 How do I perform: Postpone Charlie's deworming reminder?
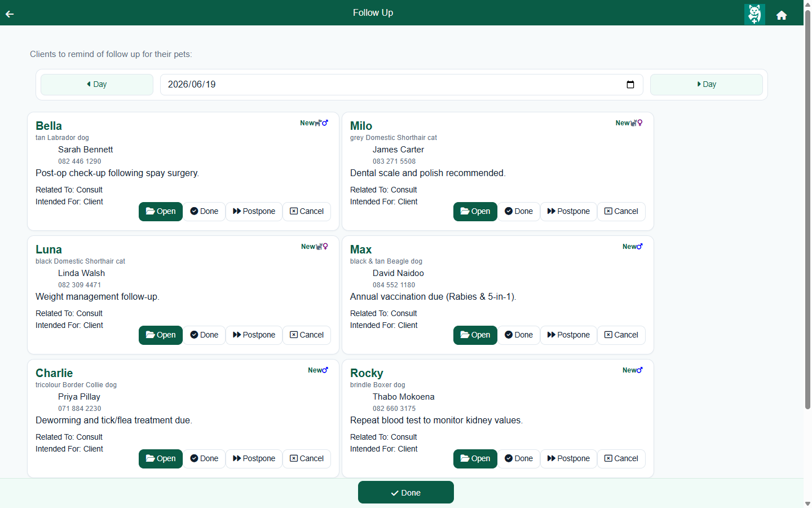(x=254, y=459)
